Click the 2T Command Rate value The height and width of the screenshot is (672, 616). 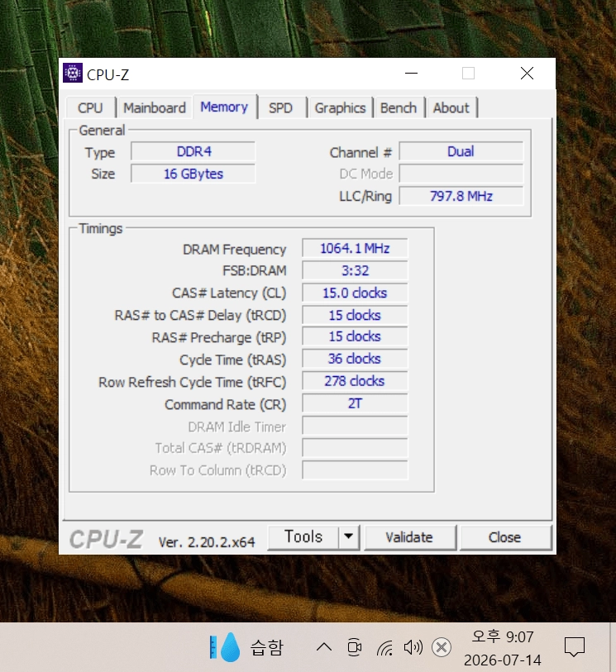pos(355,403)
